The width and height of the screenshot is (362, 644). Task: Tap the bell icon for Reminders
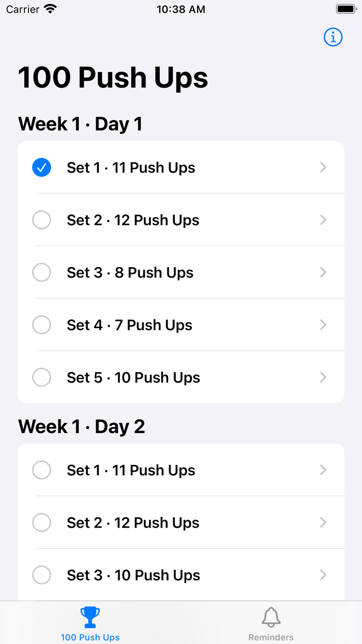pyautogui.click(x=271, y=617)
